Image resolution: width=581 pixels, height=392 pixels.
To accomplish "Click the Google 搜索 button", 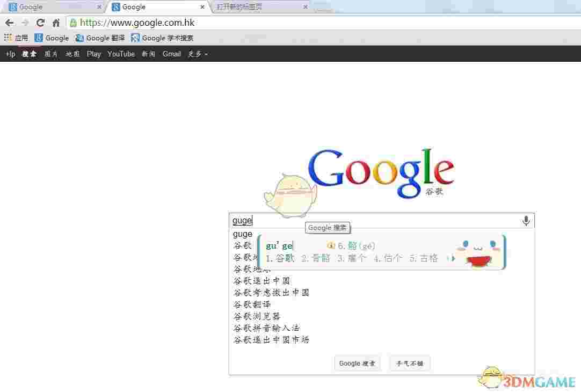I will click(357, 363).
